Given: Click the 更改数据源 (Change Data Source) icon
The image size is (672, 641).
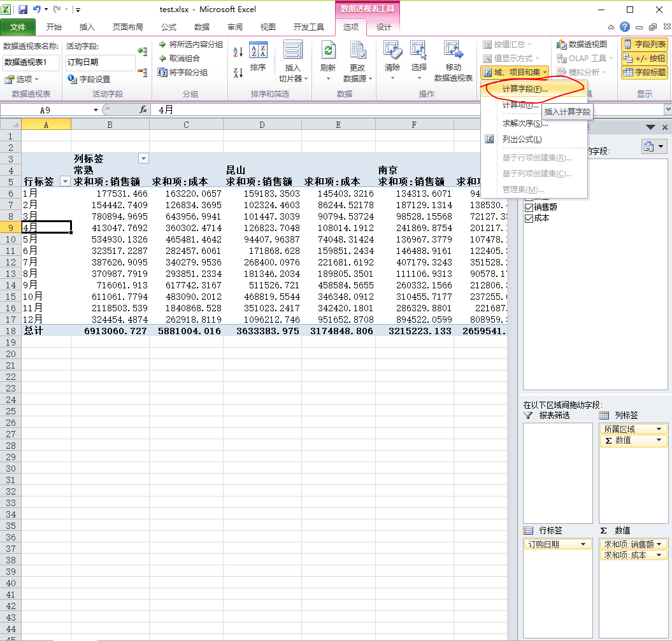Looking at the screenshot, I should point(357,51).
